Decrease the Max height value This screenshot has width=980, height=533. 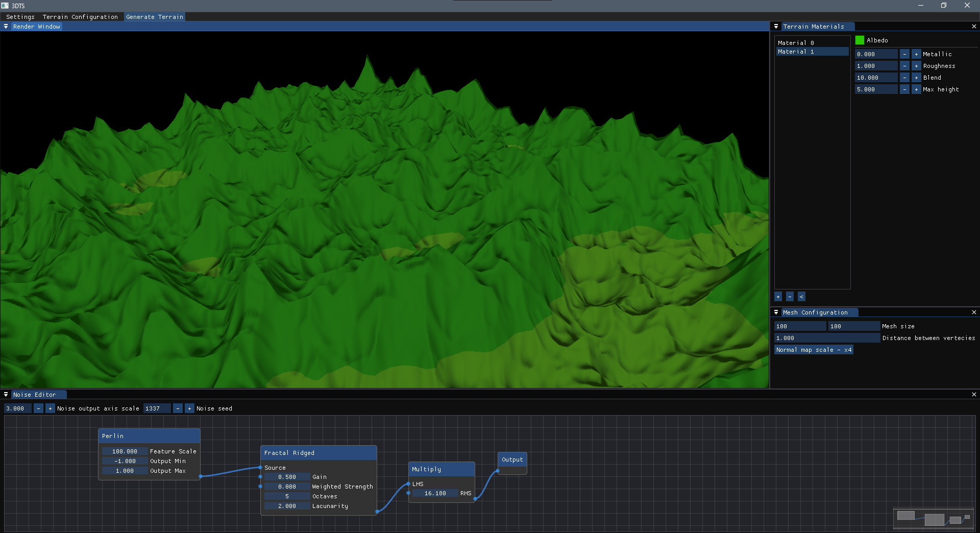(904, 89)
